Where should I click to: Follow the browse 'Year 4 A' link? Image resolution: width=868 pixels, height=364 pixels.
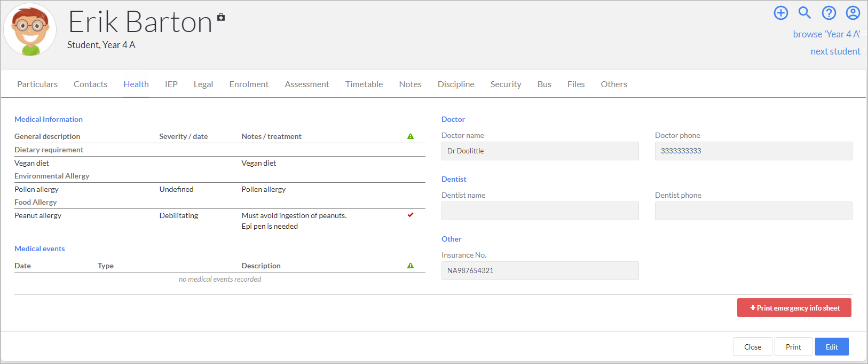point(826,34)
